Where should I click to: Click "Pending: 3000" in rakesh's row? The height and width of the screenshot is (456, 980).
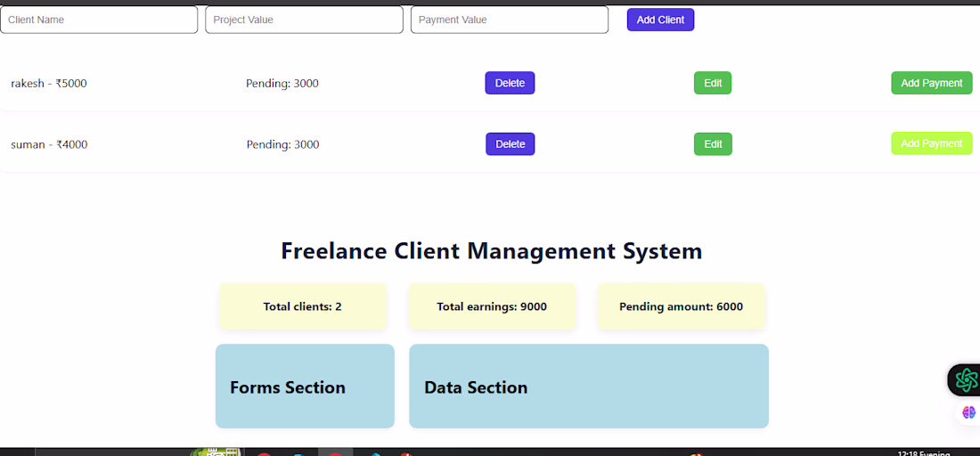coord(282,84)
